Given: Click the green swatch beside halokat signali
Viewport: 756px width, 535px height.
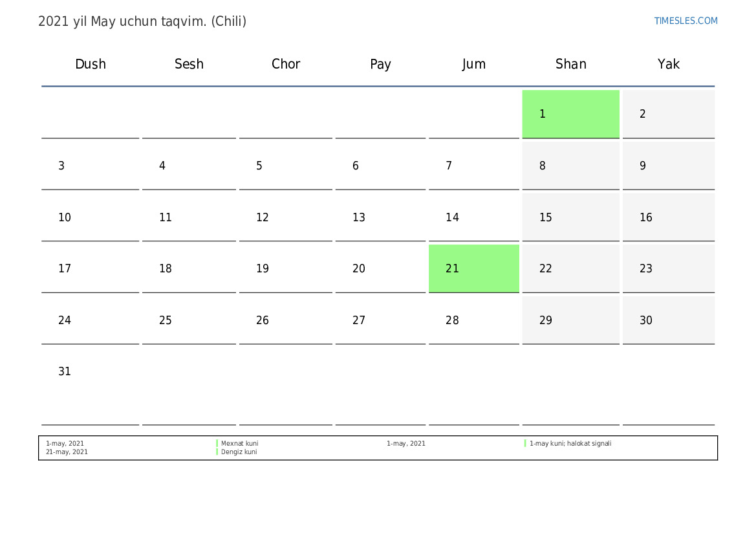Looking at the screenshot, I should 525,444.
